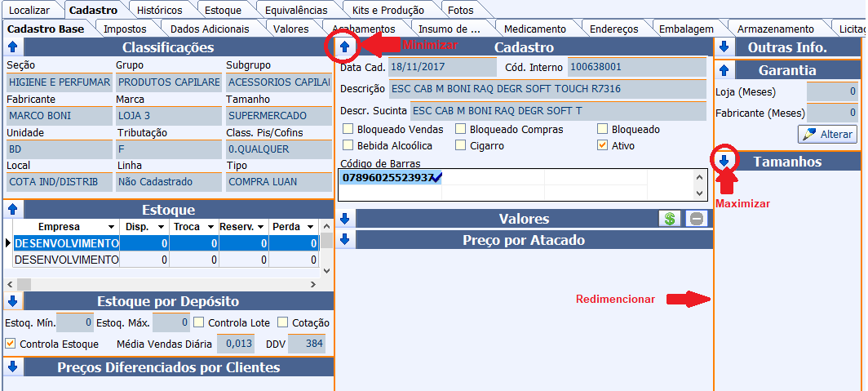
Task: Uncheck the Ativo checkbox
Action: [603, 145]
